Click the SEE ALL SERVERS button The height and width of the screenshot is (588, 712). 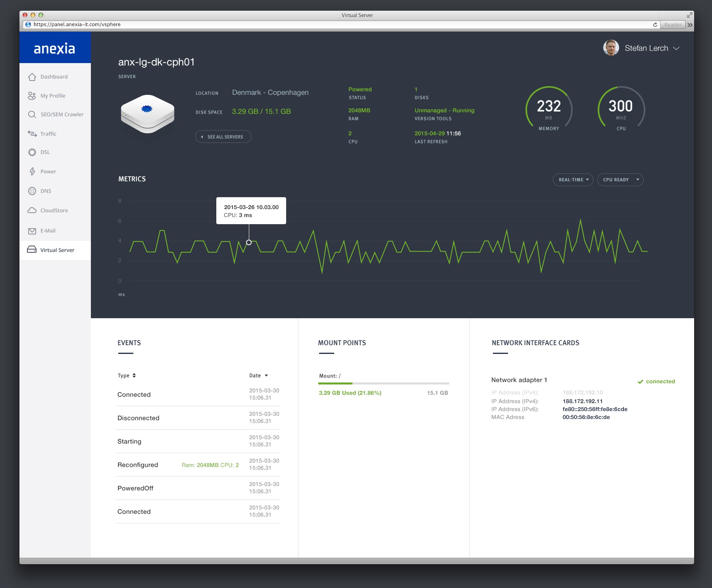[223, 136]
